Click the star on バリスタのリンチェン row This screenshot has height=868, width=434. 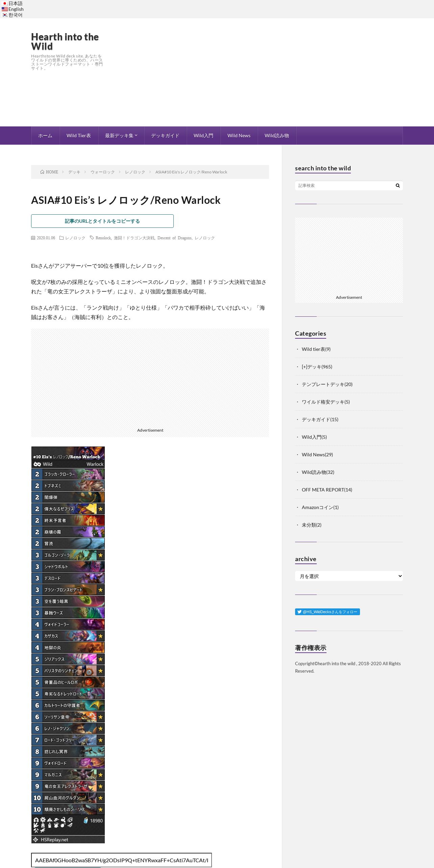100,671
